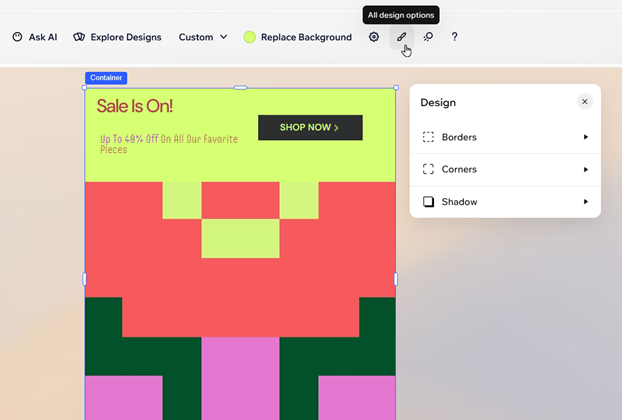Screen dimensions: 622x420
Task: Close the Design panel
Action: coord(585,102)
